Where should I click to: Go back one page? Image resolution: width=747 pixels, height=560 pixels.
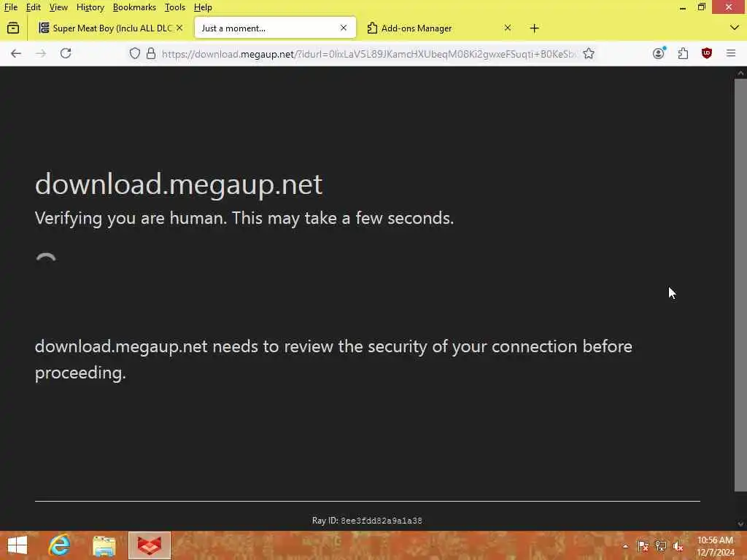point(16,53)
